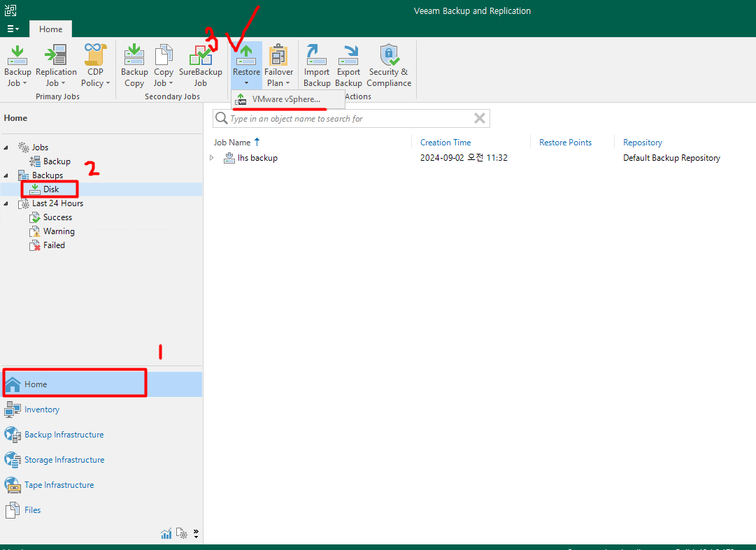Sort by Restore Points column header

565,142
